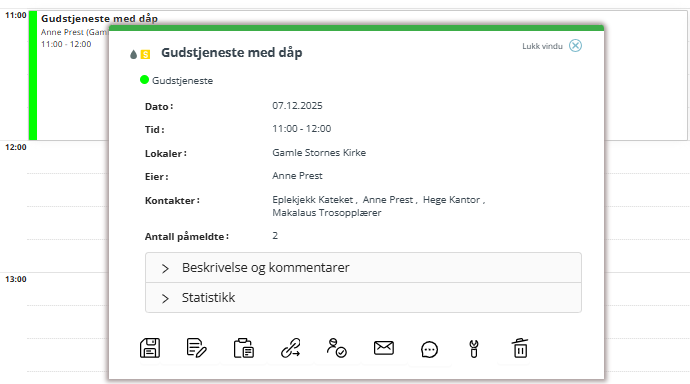Click the Lokaler label

coord(165,154)
